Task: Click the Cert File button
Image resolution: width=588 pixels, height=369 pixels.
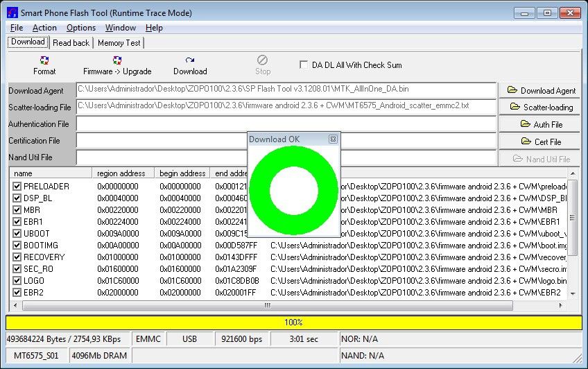Action: coord(539,141)
